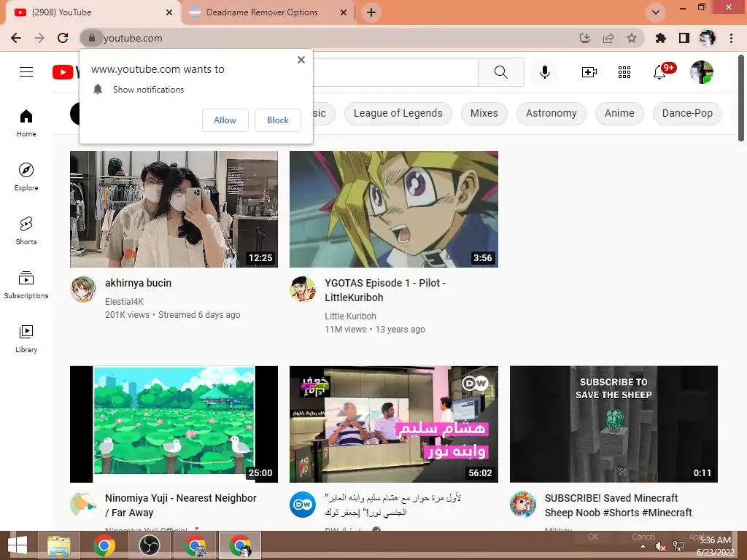The height and width of the screenshot is (560, 747).
Task: Open Little Kuriboh channel avatar
Action: tap(303, 289)
